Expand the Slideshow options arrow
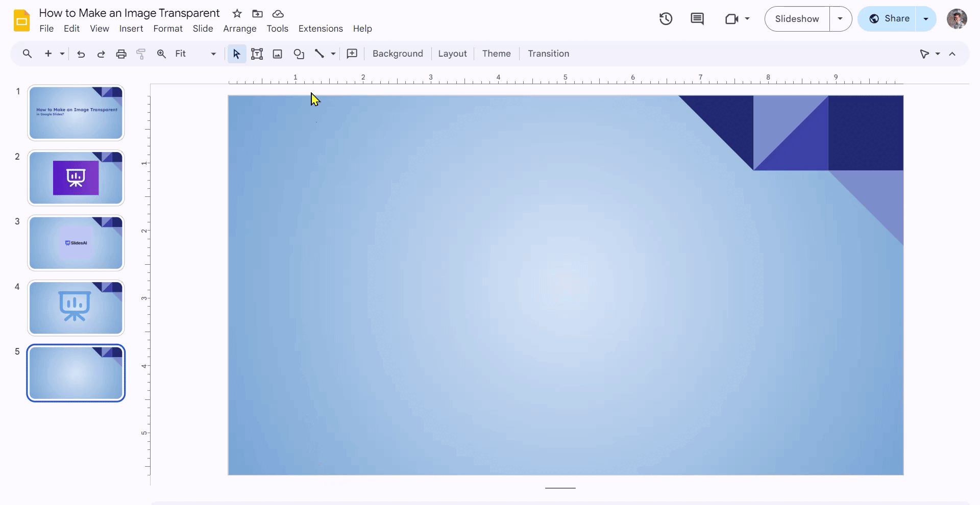This screenshot has width=980, height=505. tap(840, 19)
